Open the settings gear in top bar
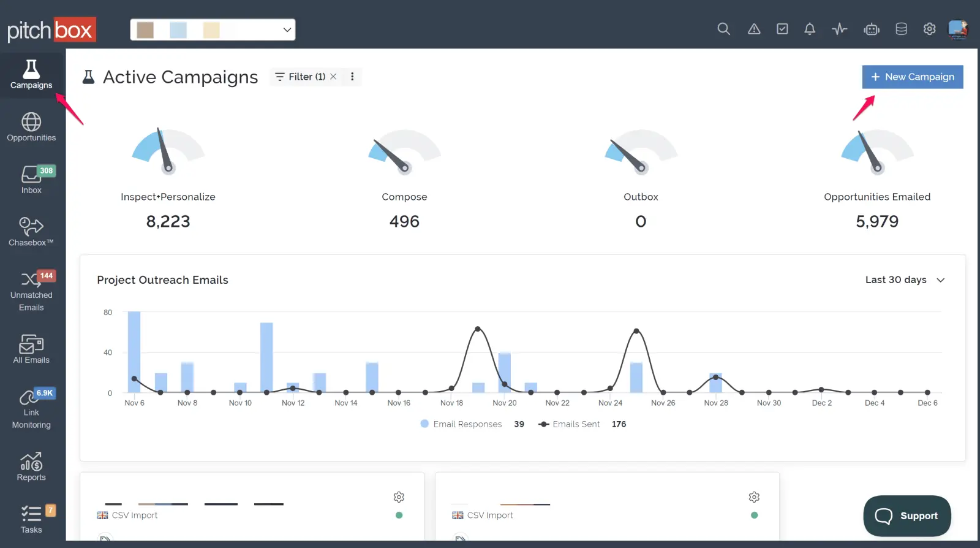The image size is (980, 548). point(929,29)
